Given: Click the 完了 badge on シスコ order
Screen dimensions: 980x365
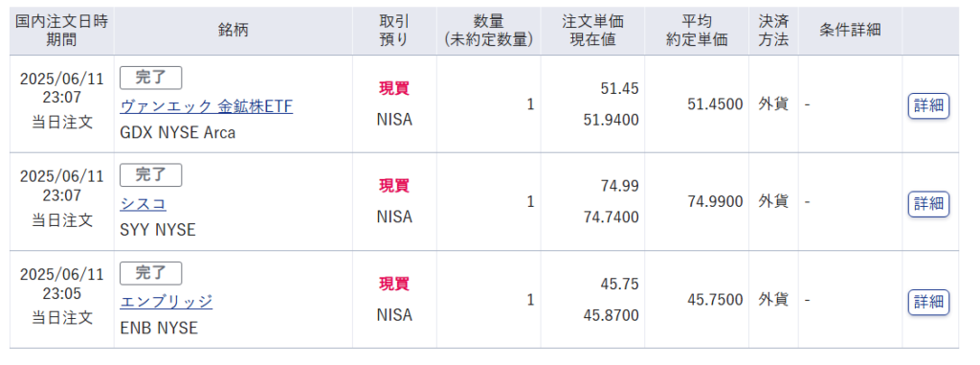Looking at the screenshot, I should (x=150, y=175).
